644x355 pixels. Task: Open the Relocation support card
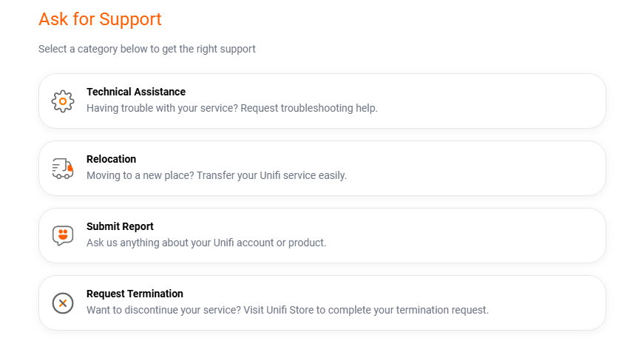tap(322, 169)
